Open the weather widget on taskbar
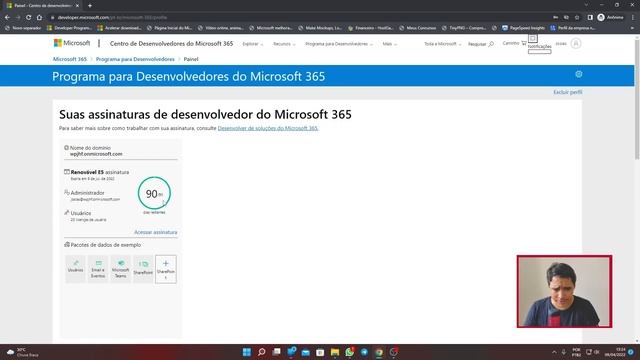Viewport: 640px width, 360px height. click(x=23, y=352)
